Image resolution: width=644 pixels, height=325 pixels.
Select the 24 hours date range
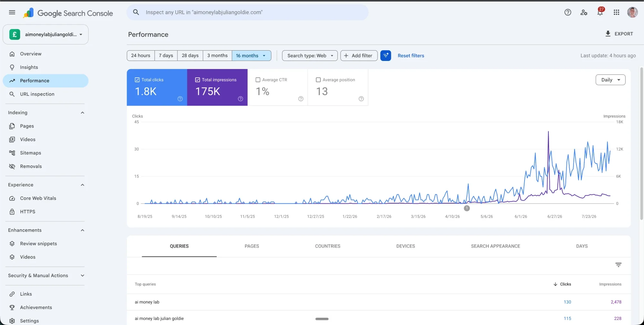click(x=141, y=55)
